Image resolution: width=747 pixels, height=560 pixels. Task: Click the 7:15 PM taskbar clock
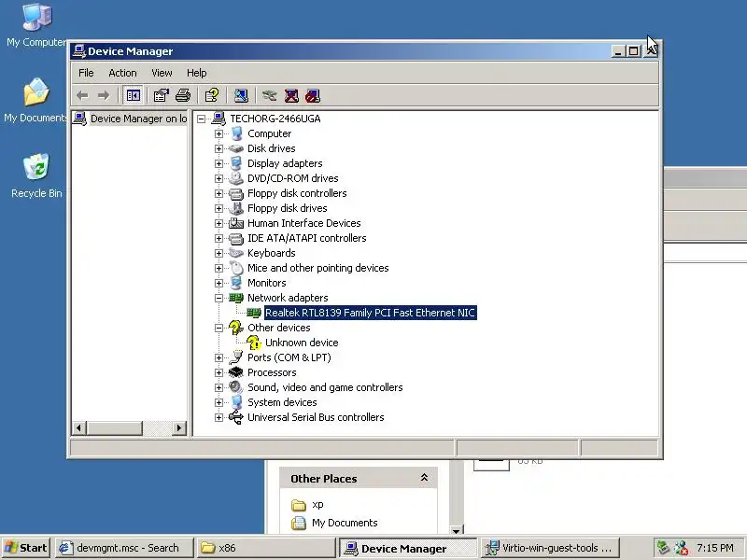(x=715, y=548)
